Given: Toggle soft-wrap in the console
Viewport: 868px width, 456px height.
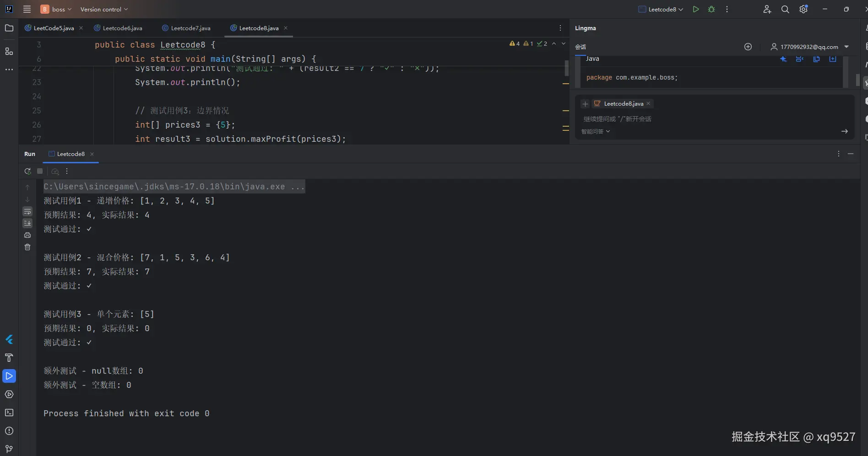Looking at the screenshot, I should 27,211.
